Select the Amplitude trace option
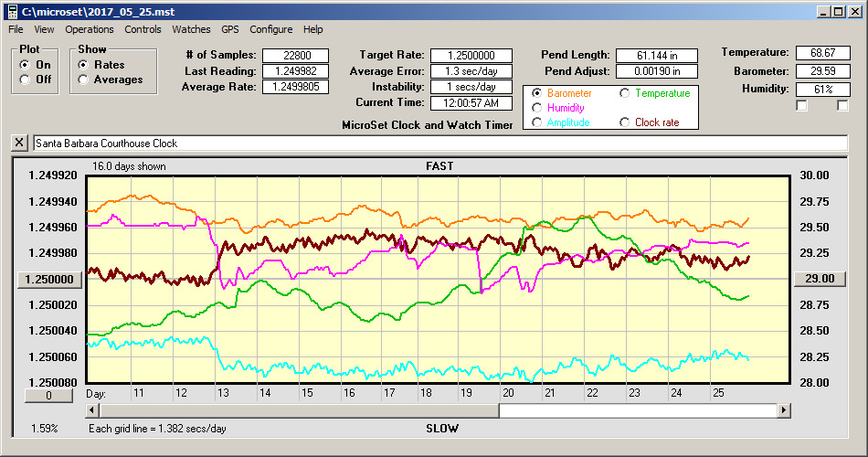The image size is (868, 457). 537,122
